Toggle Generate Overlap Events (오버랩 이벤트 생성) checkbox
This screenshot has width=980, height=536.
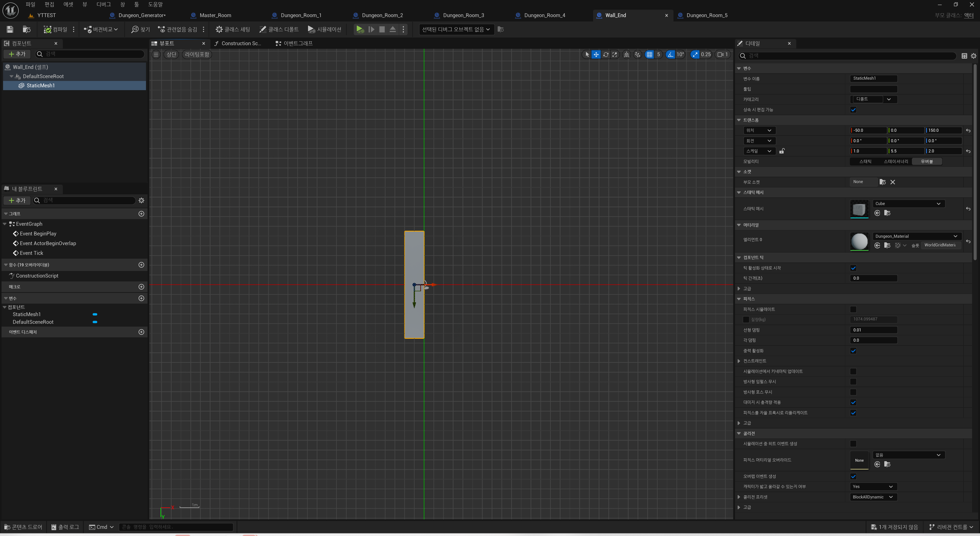click(853, 476)
